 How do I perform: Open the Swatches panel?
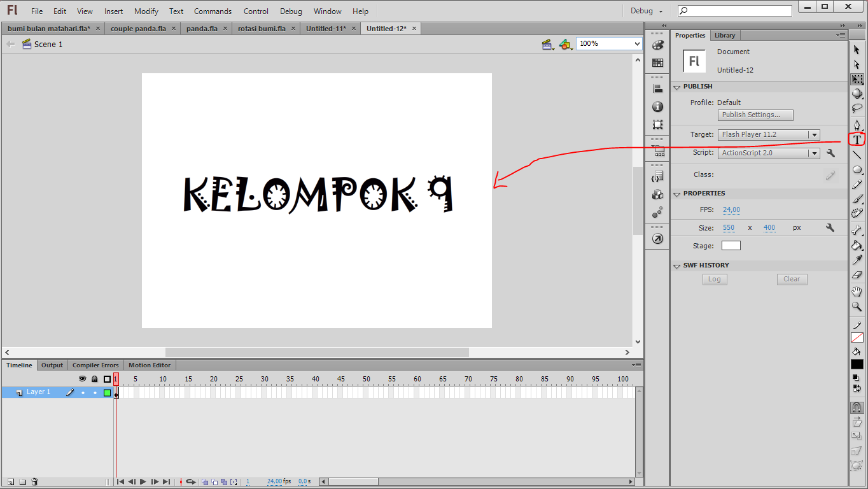(x=657, y=64)
